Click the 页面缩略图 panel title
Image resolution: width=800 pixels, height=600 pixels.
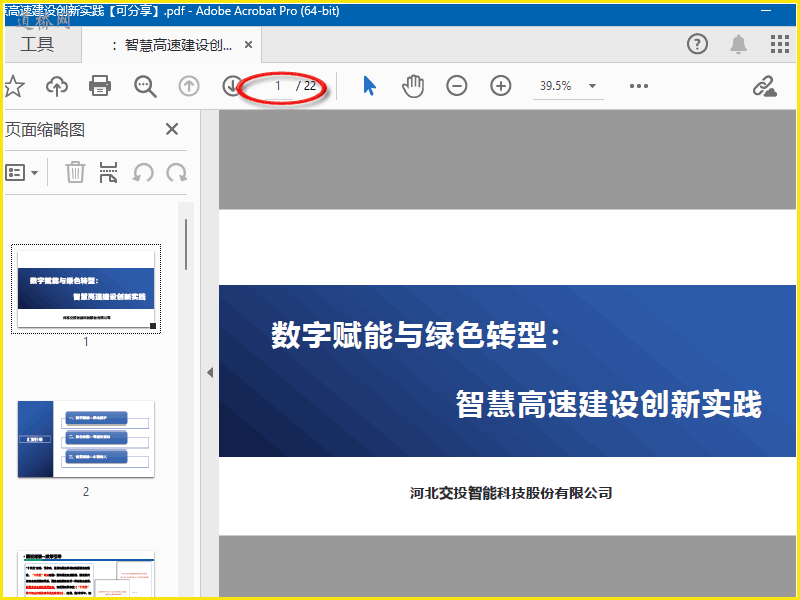coord(45,130)
